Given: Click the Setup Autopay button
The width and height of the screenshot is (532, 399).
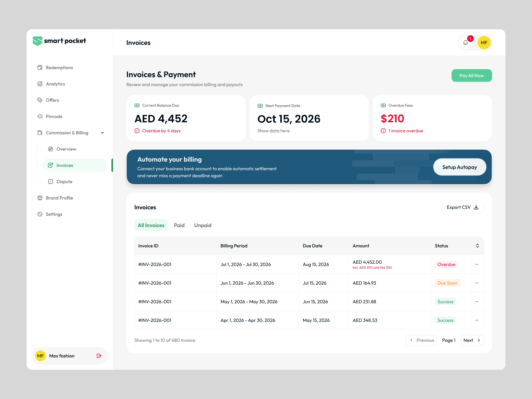Looking at the screenshot, I should click(x=460, y=167).
